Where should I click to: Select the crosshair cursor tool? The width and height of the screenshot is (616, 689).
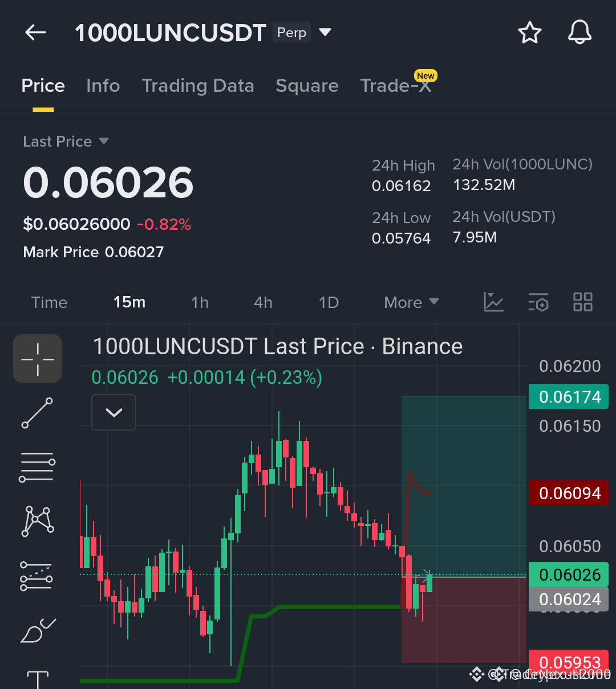tap(38, 359)
